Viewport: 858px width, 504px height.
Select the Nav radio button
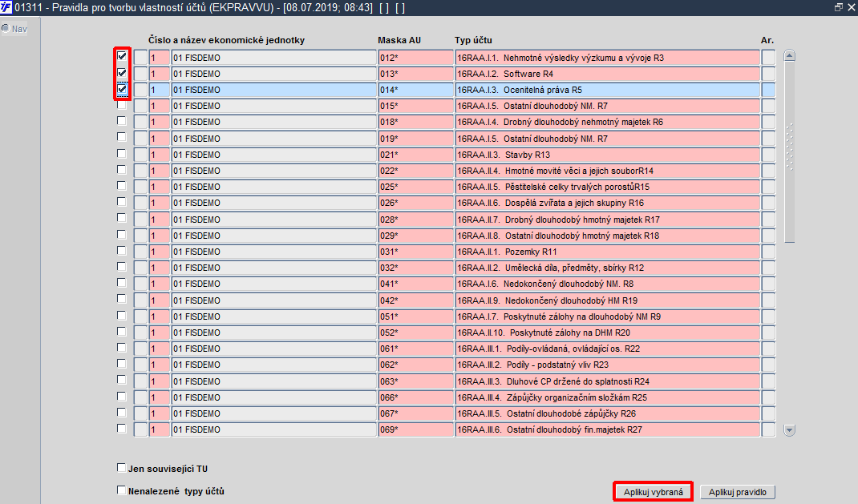(x=6, y=28)
